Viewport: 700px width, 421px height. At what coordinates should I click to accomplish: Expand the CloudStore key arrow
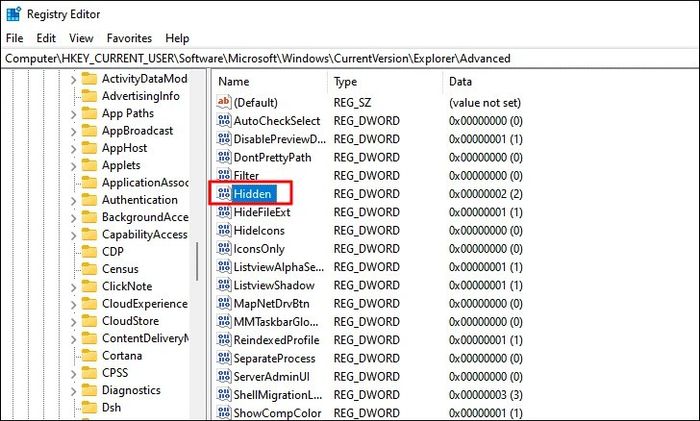pyautogui.click(x=73, y=321)
